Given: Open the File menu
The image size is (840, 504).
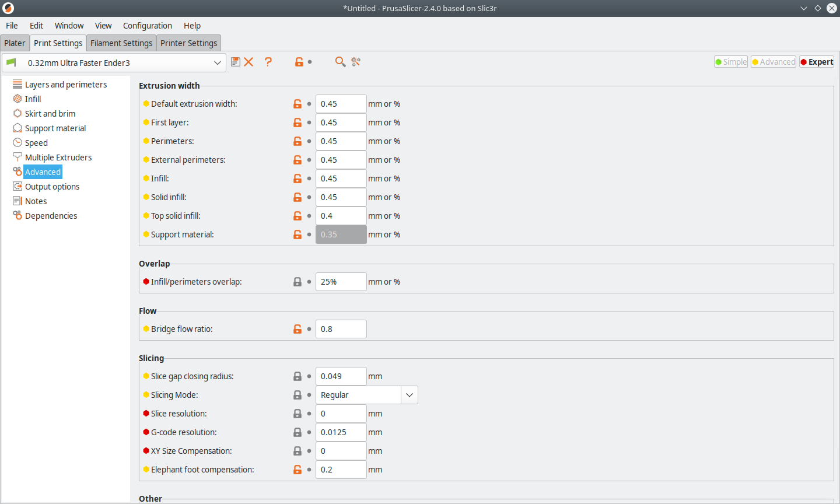Looking at the screenshot, I should (12, 26).
